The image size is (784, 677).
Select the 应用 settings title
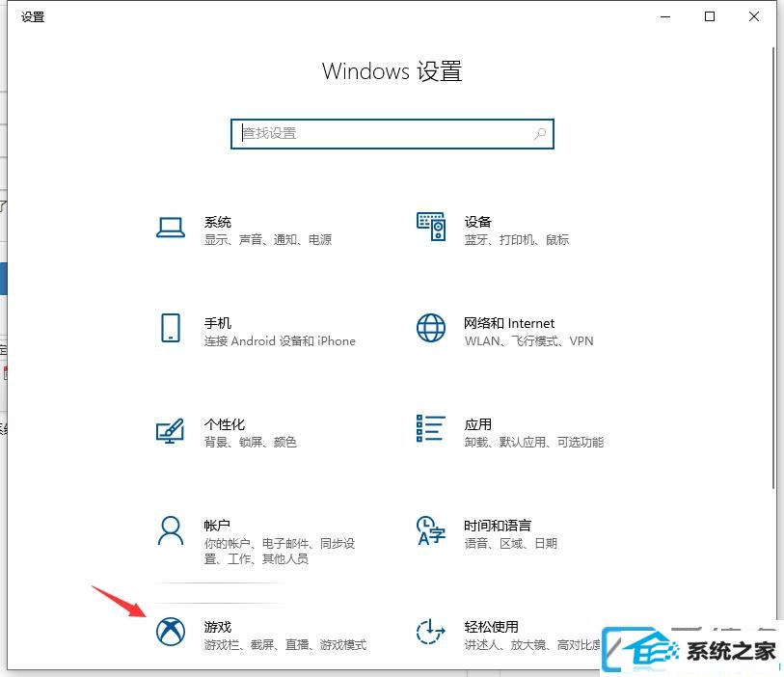pyautogui.click(x=478, y=424)
